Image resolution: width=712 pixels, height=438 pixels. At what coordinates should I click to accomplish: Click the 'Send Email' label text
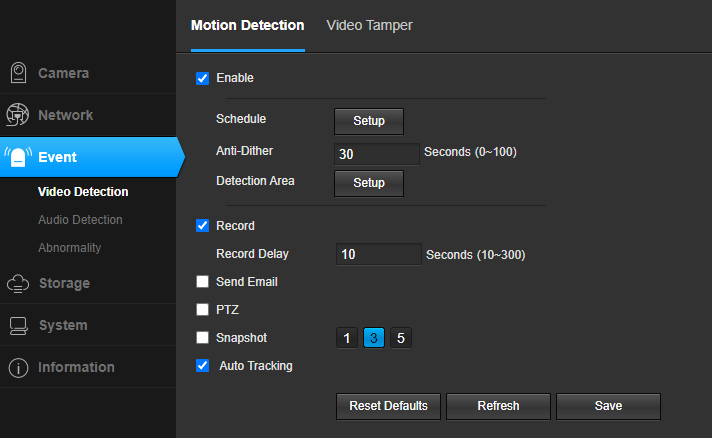pos(247,282)
